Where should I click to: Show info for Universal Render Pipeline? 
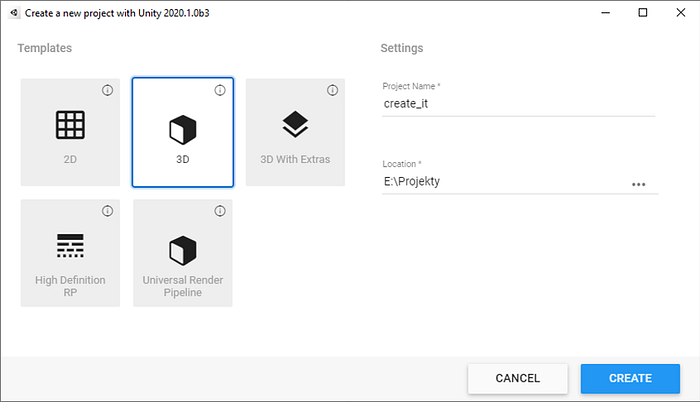pos(220,211)
